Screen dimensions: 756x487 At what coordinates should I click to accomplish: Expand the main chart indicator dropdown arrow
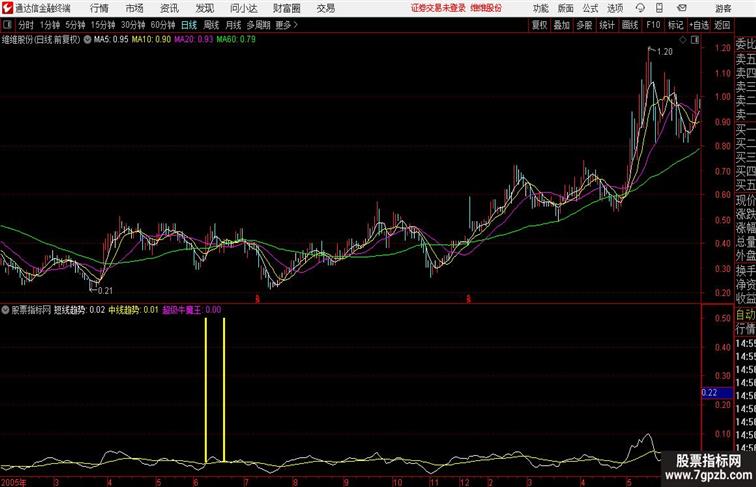pos(87,40)
